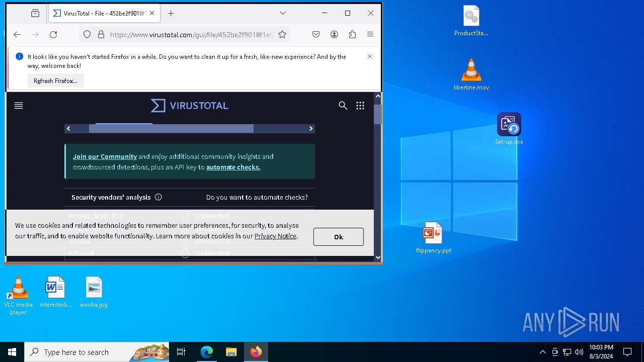Click the site padlock icon

(x=101, y=34)
